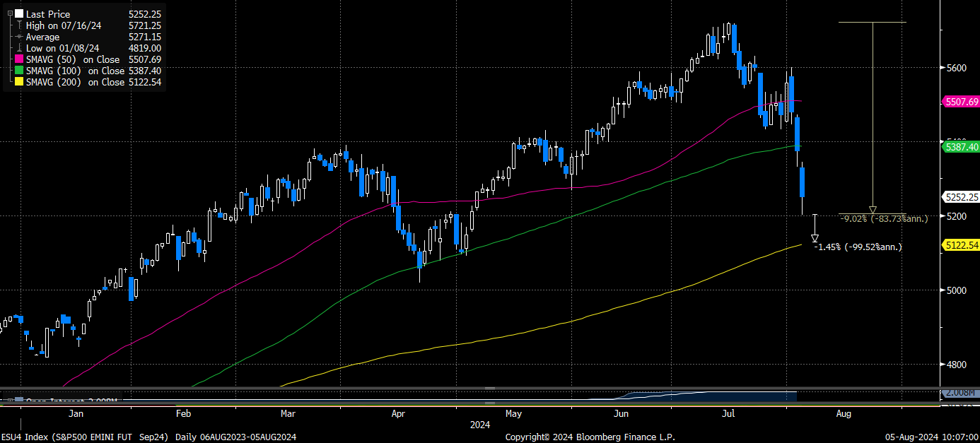Click the 2.008M open interest tag
Image resolution: width=980 pixels, height=443 pixels.
pos(961,392)
